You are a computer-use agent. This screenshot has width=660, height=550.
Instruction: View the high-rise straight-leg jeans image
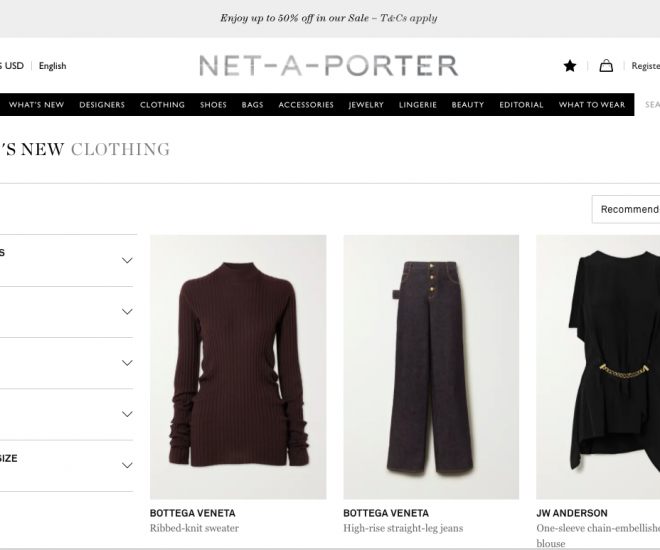coord(431,366)
